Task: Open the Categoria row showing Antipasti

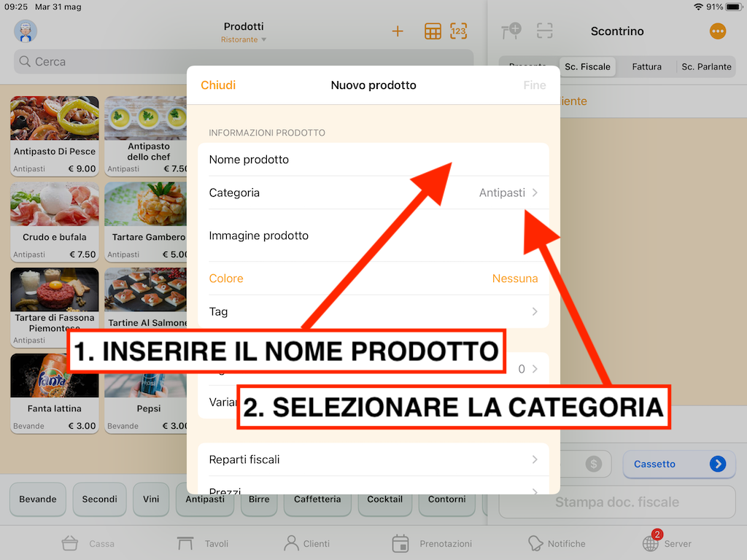Action: (373, 192)
